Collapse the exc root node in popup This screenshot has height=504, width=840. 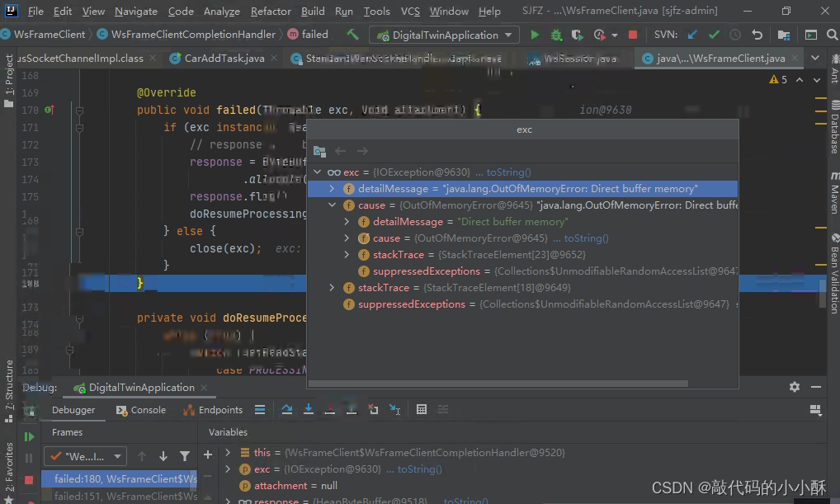[317, 172]
